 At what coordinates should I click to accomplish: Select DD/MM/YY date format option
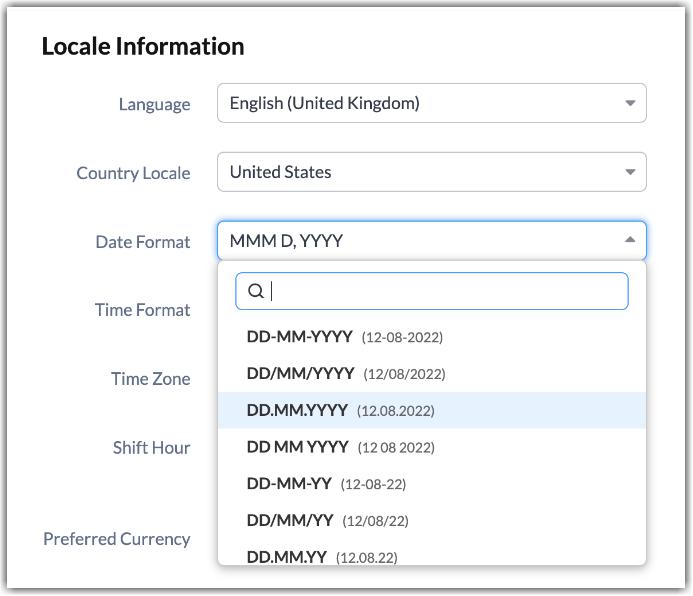(431, 520)
